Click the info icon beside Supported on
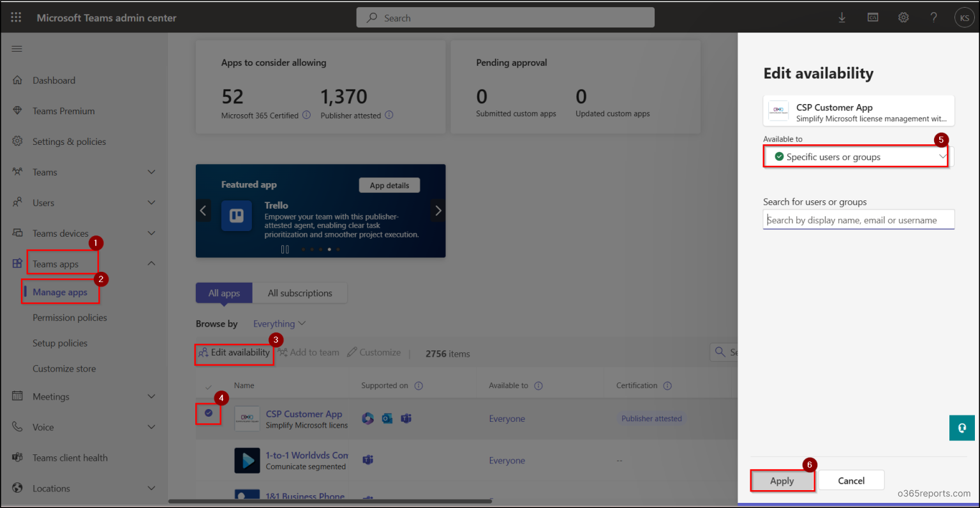980x508 pixels. point(419,385)
